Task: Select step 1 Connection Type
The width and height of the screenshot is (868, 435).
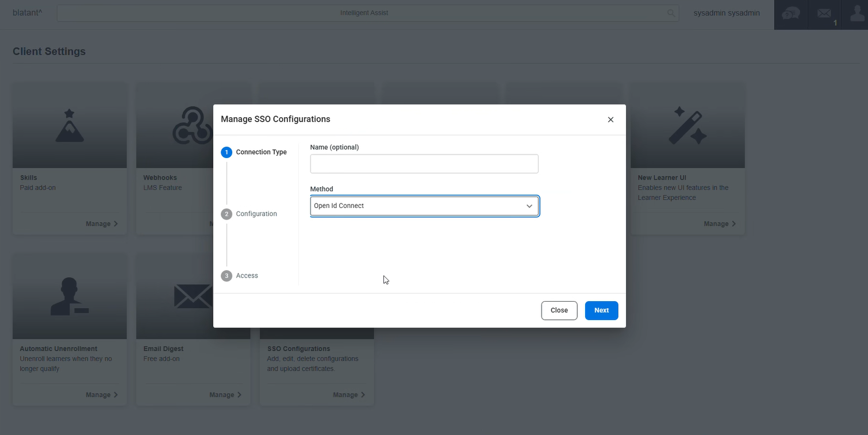Action: pos(254,152)
